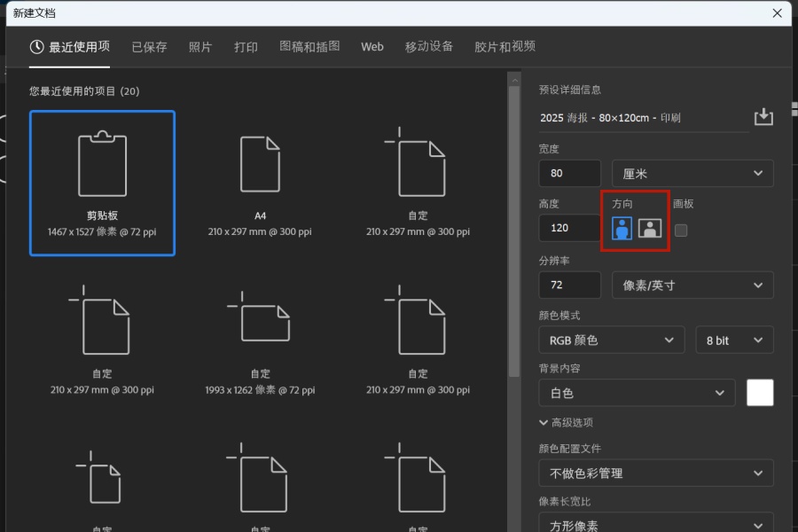This screenshot has height=532, width=798.
Task: Click the preset name field 2025 海报
Action: pos(644,118)
